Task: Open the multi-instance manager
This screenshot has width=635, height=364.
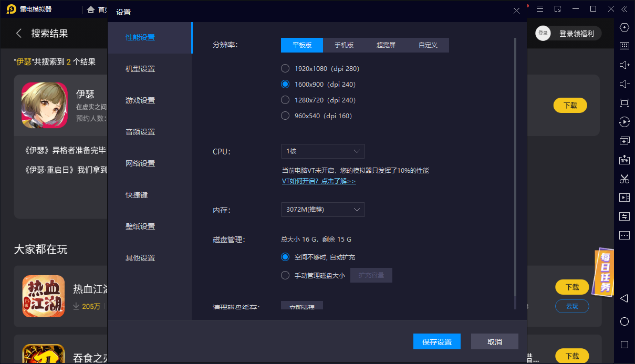Action: [x=624, y=140]
